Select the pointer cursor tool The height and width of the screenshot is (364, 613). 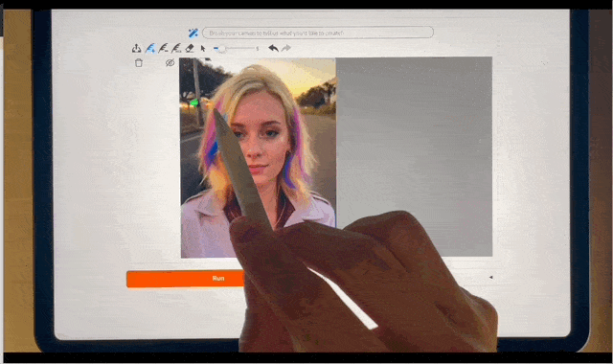(202, 49)
